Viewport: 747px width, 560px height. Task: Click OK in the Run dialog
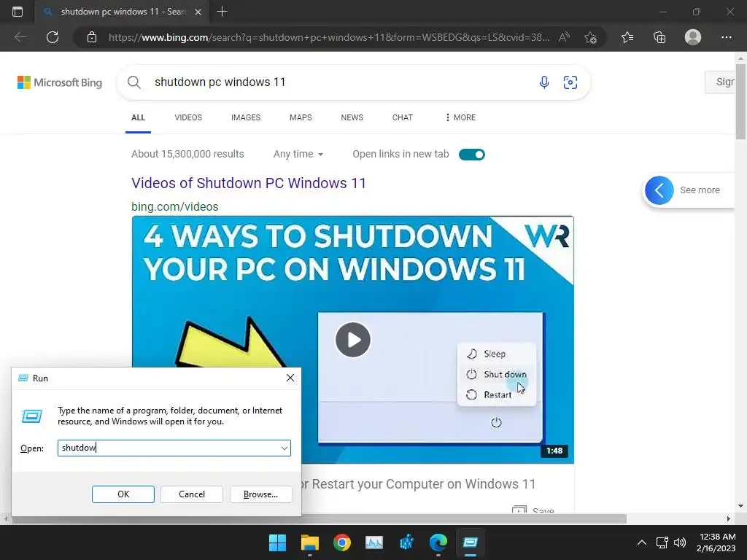123,494
